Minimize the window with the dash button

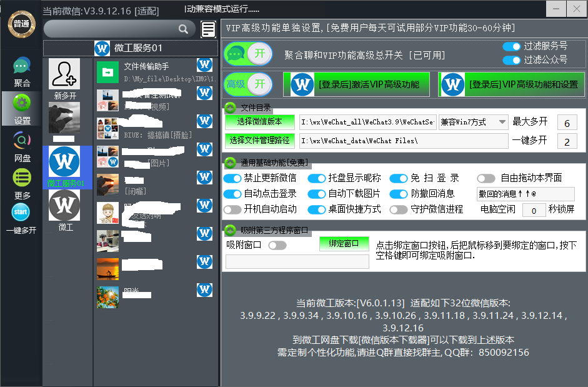(556, 9)
